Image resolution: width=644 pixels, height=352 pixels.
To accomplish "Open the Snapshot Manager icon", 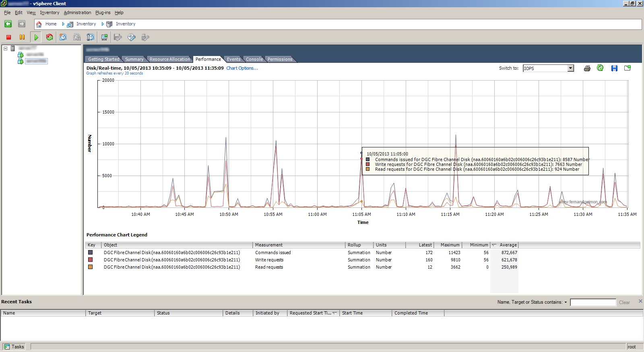I will (x=91, y=37).
